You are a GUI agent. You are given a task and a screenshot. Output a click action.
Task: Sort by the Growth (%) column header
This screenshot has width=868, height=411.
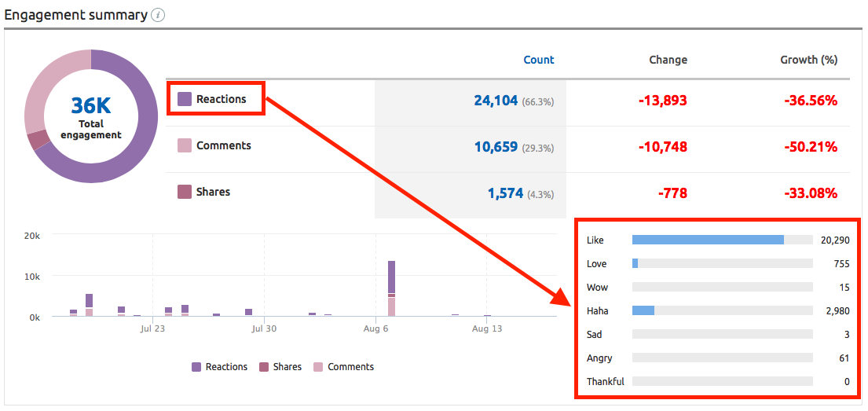pyautogui.click(x=809, y=60)
